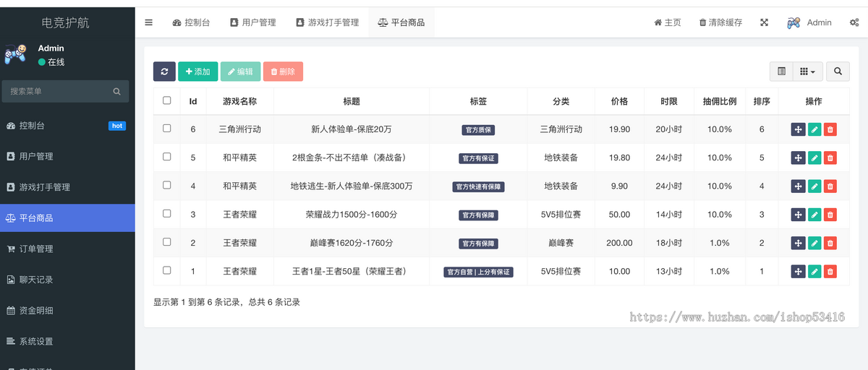Click drag handle for row Id 4
This screenshot has height=370, width=868.
(x=798, y=186)
